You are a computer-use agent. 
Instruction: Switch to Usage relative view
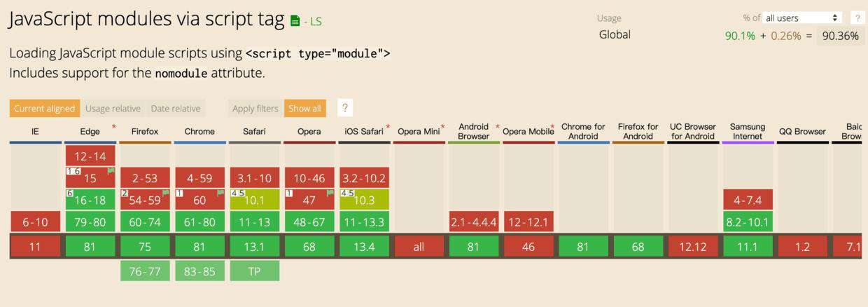click(113, 109)
